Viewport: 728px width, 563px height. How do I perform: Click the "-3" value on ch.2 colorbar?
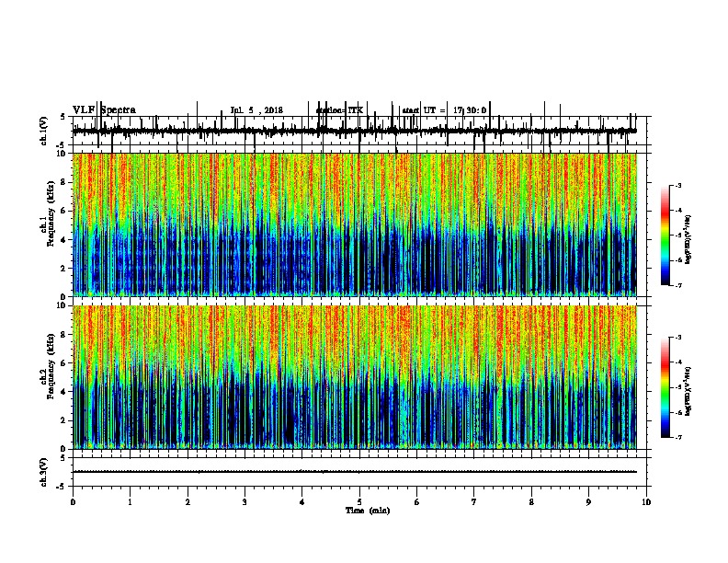pyautogui.click(x=677, y=338)
